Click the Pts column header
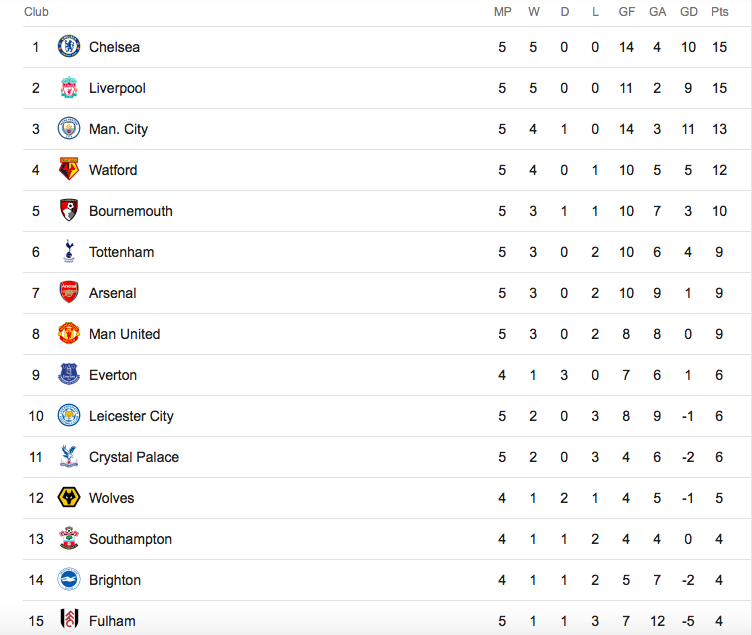Viewport: 752px width, 635px height. point(719,12)
